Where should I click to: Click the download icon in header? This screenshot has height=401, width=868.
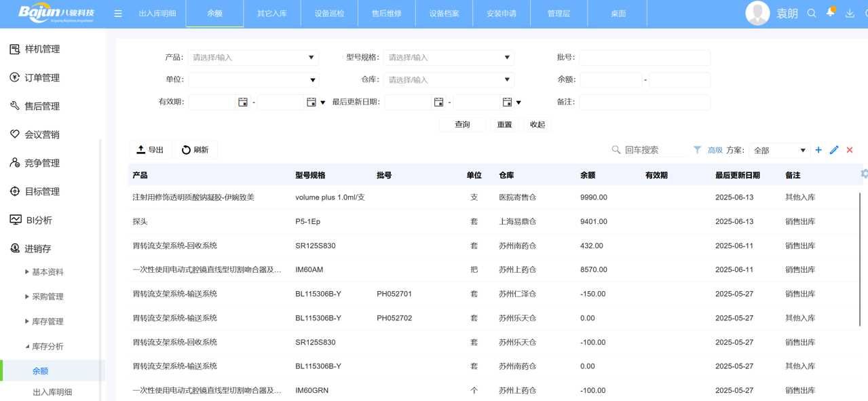(x=850, y=14)
